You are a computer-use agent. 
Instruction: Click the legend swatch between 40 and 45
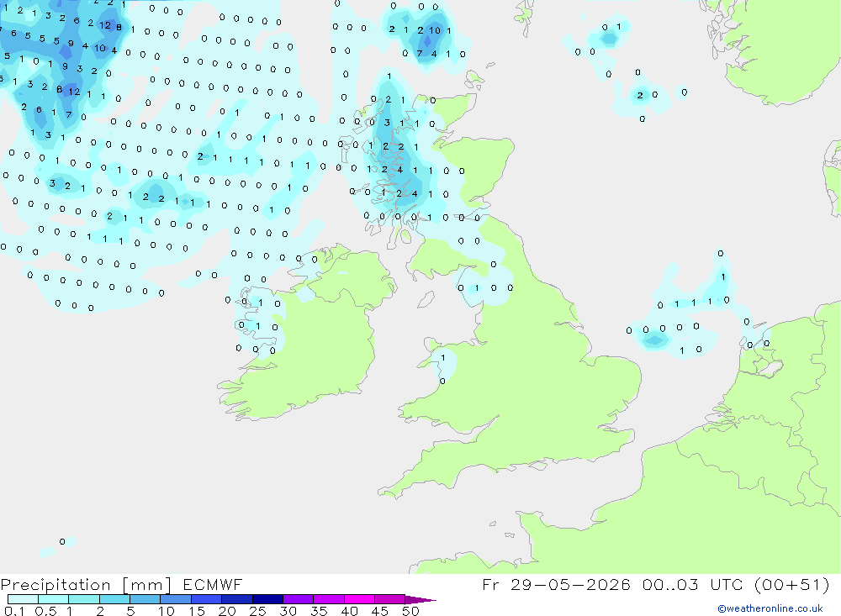click(x=359, y=599)
